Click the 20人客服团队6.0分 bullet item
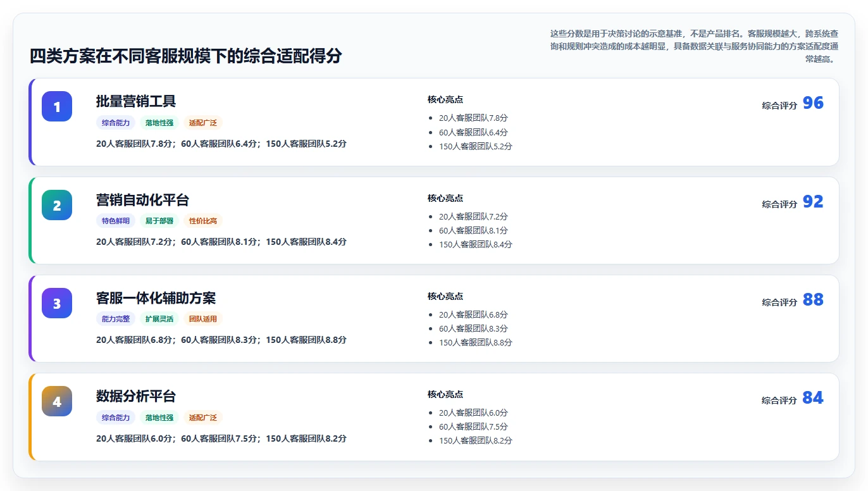The width and height of the screenshot is (868, 491). pos(473,413)
